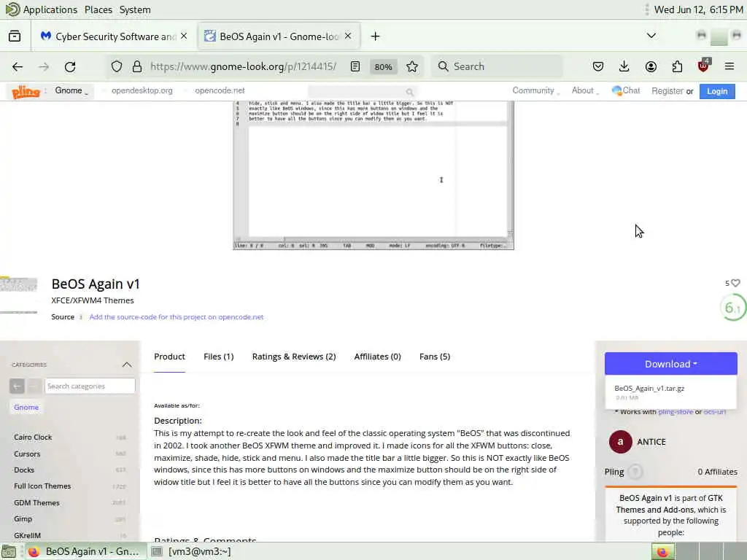The width and height of the screenshot is (747, 560).
Task: Open the Download dropdown button
Action: click(x=671, y=364)
